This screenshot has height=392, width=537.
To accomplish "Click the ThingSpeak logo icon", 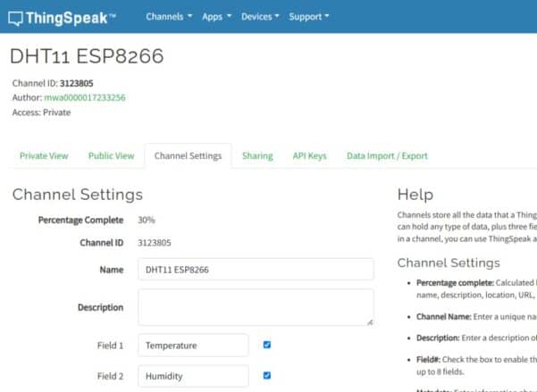I will (15, 18).
